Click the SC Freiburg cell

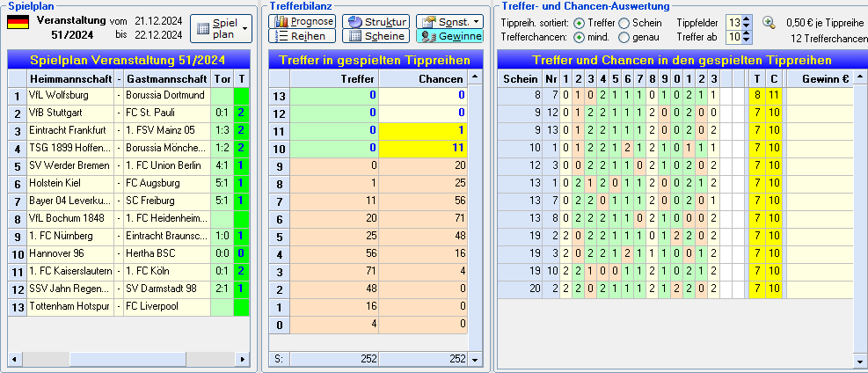pyautogui.click(x=166, y=201)
